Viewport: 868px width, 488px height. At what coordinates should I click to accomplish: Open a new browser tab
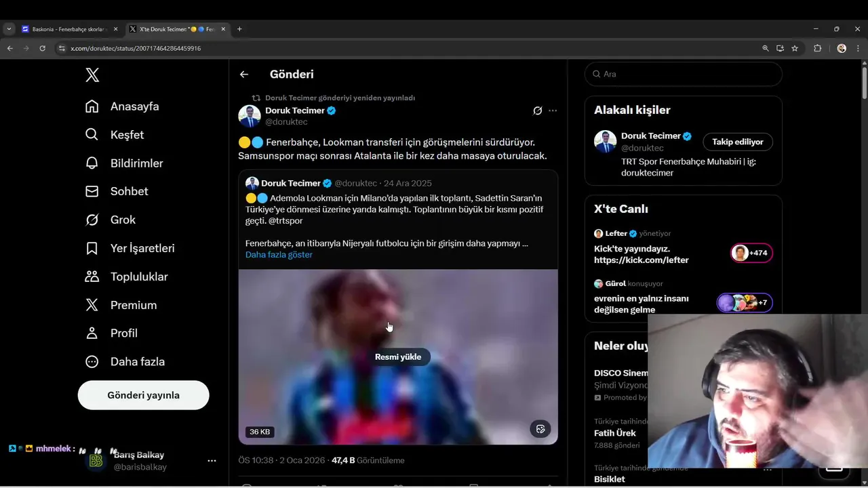239,29
